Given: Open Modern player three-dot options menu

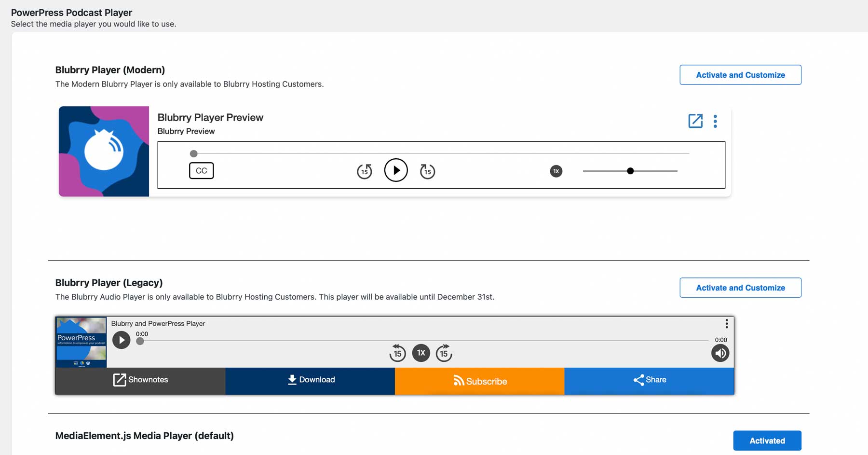Looking at the screenshot, I should 715,121.
